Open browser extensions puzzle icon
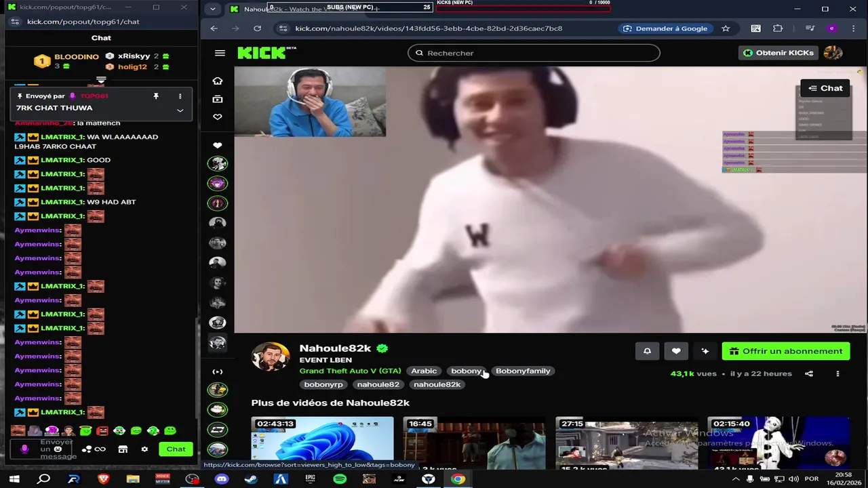Image resolution: width=868 pixels, height=488 pixels. (778, 28)
